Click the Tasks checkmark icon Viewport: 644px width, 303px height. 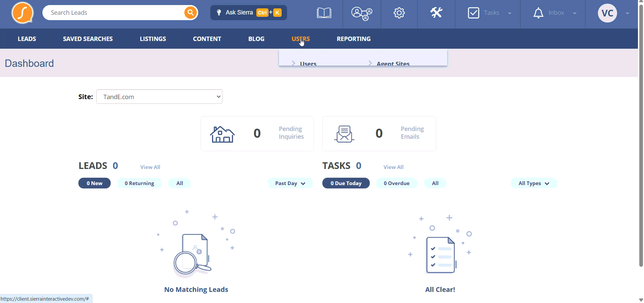[473, 13]
